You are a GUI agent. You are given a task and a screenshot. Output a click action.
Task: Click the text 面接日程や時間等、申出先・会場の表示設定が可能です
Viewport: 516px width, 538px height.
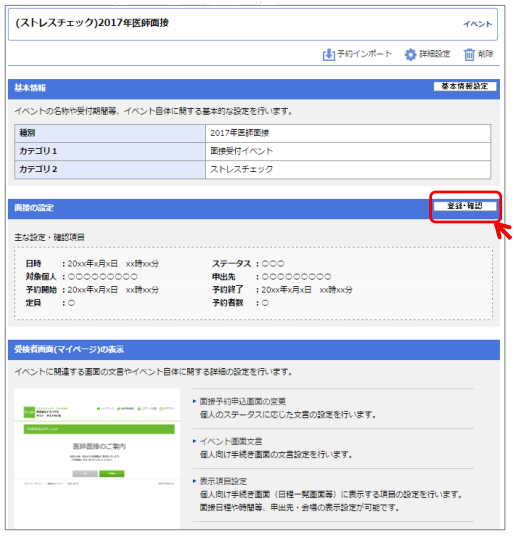[x=300, y=507]
